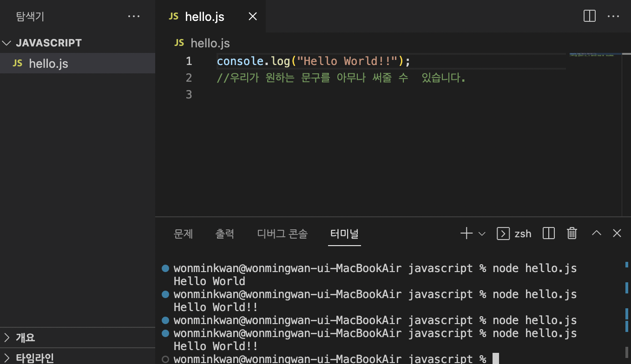Create a new terminal with the plus icon

point(466,233)
